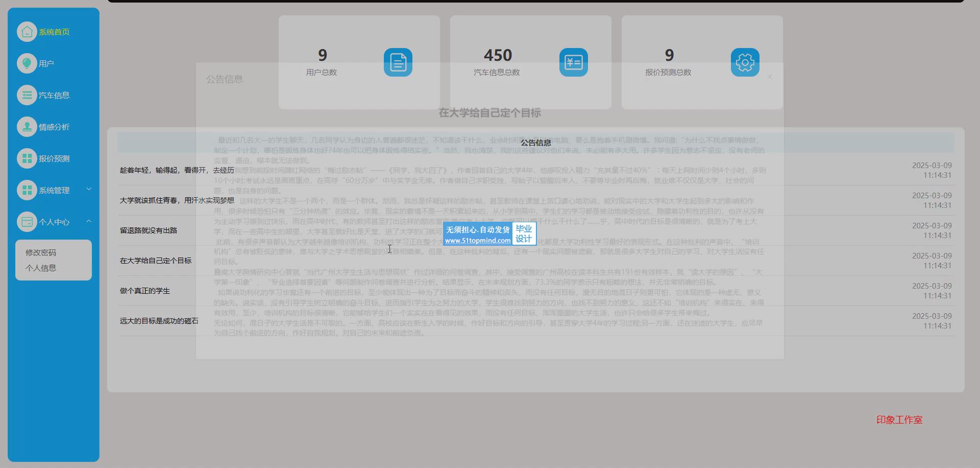Click the document icon on 用户总数 card
The image size is (980, 468).
point(398,62)
